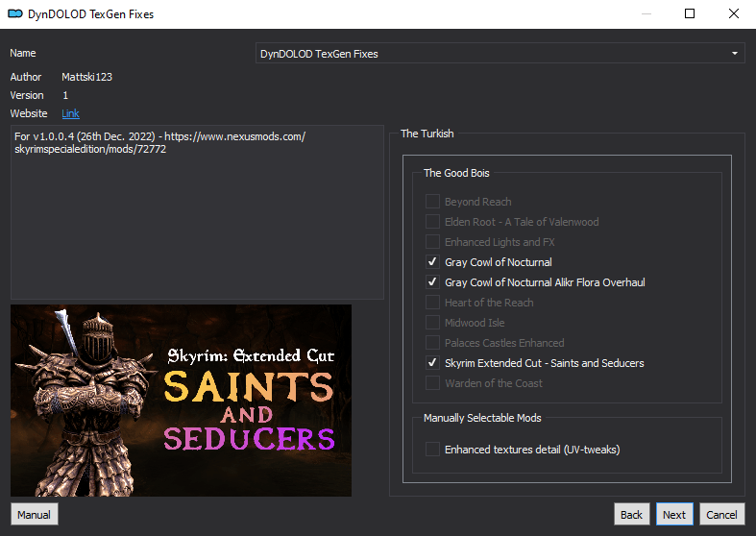This screenshot has height=536, width=756.
Task: Uncheck Gray Cowl of Nocturnal
Action: point(432,262)
